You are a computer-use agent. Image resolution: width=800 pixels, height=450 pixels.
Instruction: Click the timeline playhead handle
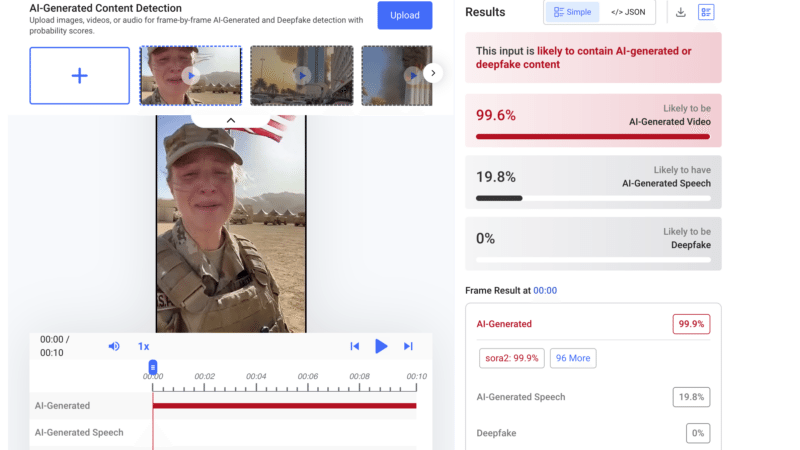pos(153,367)
